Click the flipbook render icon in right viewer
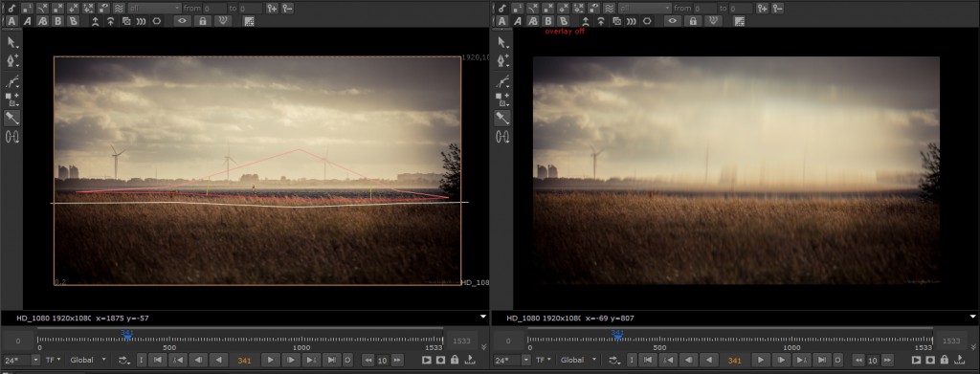Viewport: 980px width, 374px height. click(x=917, y=361)
